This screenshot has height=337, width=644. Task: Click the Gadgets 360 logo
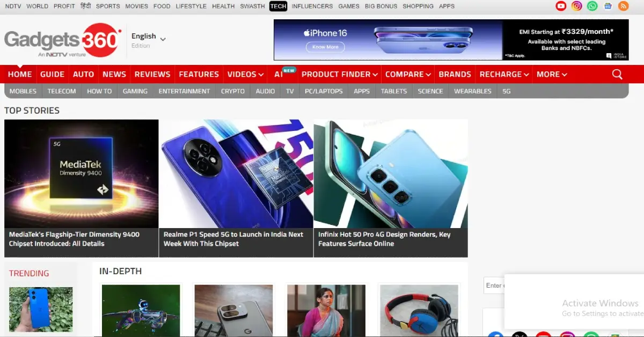tap(63, 40)
